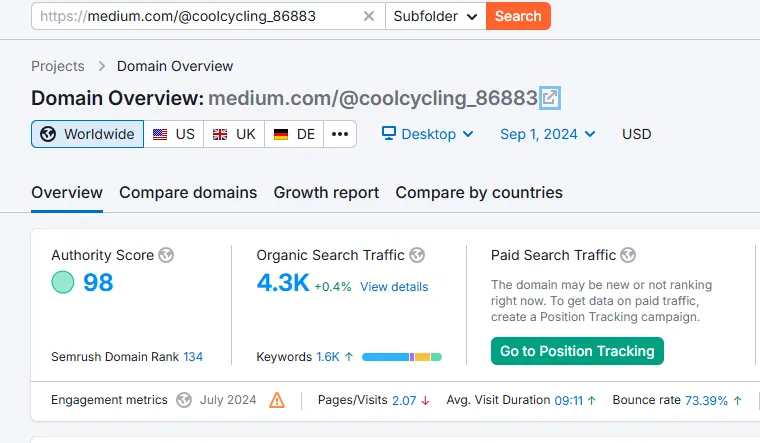Open the Growth report tab

pos(326,192)
